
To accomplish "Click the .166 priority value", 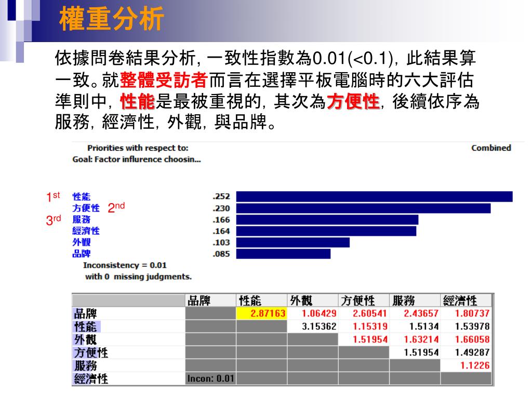I will coord(221,220).
